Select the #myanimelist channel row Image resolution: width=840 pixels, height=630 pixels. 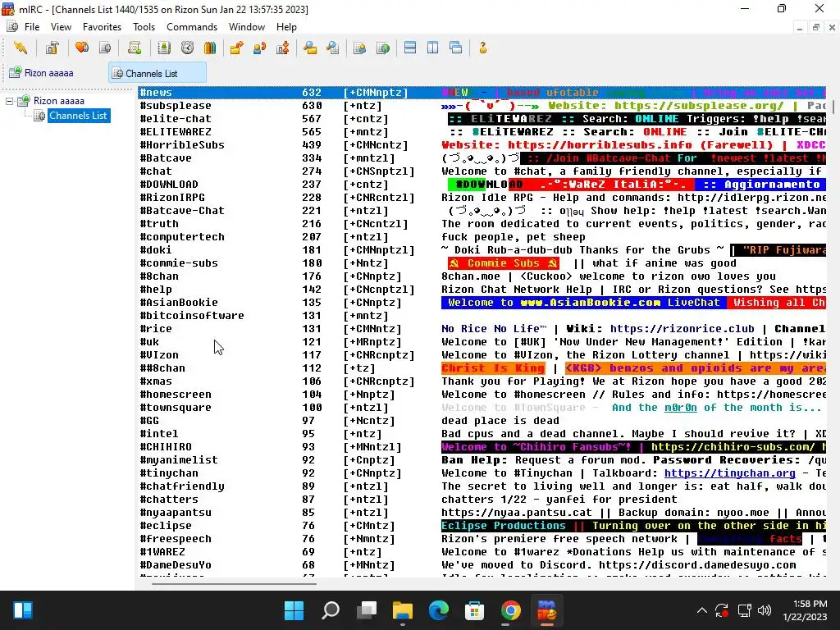pyautogui.click(x=482, y=460)
